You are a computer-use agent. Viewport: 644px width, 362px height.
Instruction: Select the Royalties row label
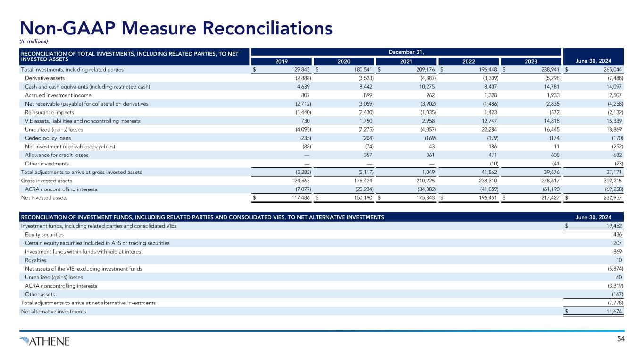[x=36, y=260]
